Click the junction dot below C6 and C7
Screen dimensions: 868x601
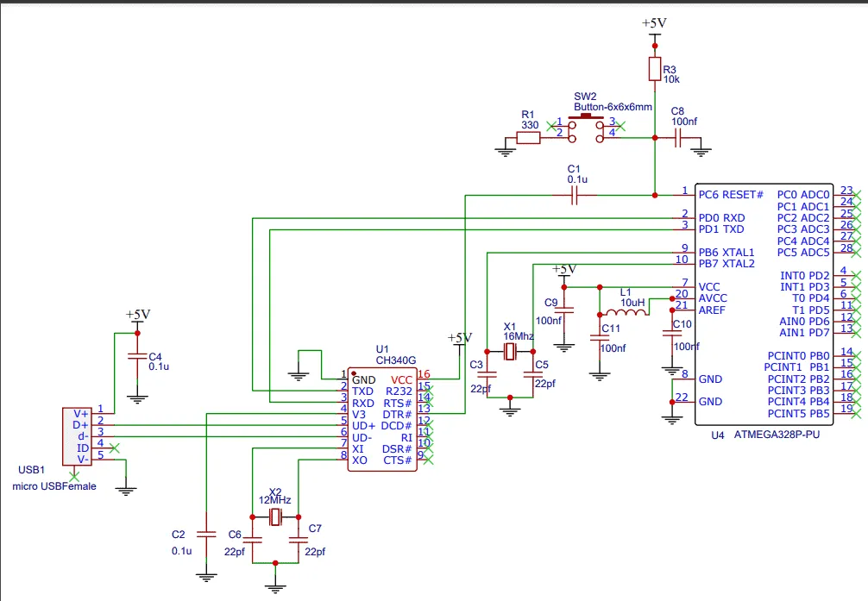pyautogui.click(x=275, y=563)
